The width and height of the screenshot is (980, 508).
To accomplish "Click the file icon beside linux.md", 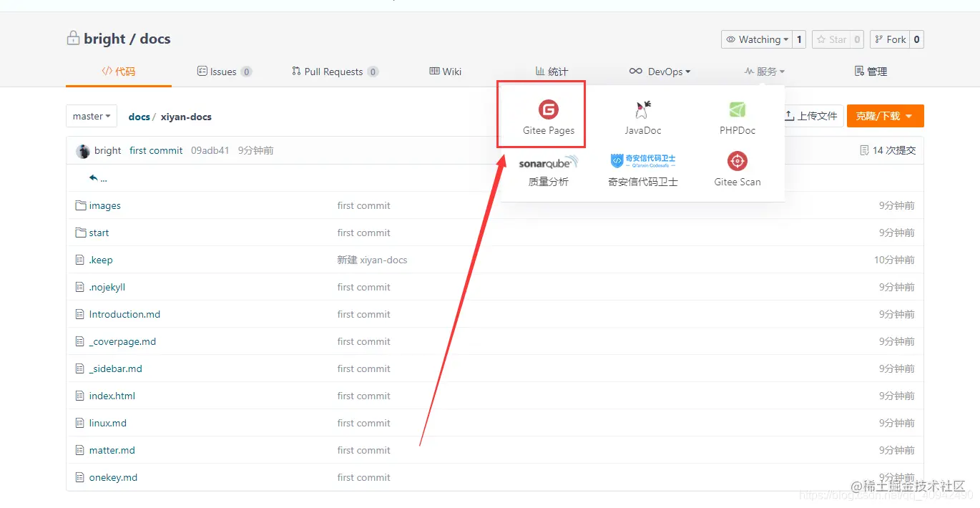I will coord(80,423).
